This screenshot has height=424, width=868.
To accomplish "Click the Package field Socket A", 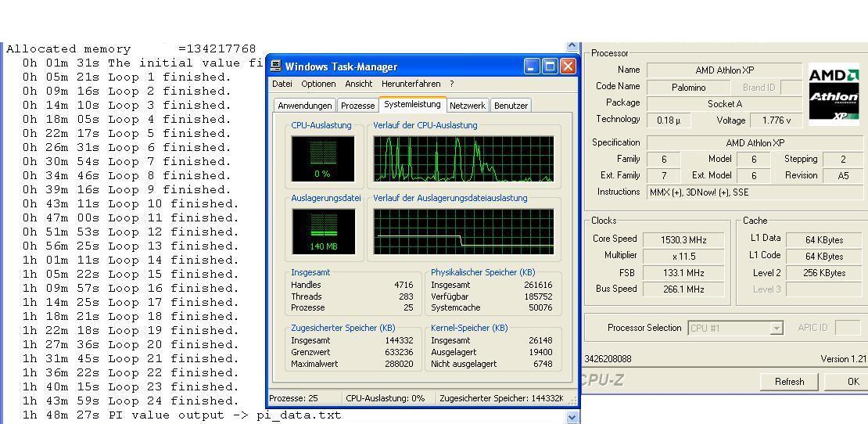I will (x=724, y=103).
